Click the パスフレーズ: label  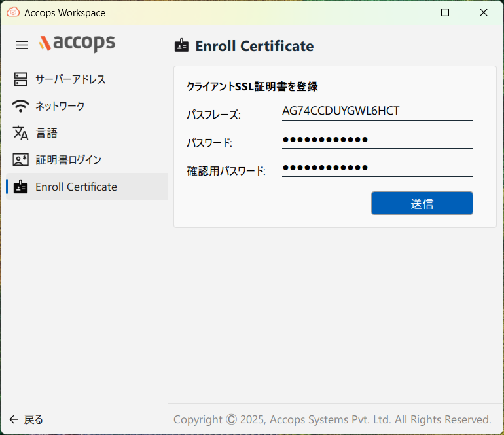tap(214, 114)
